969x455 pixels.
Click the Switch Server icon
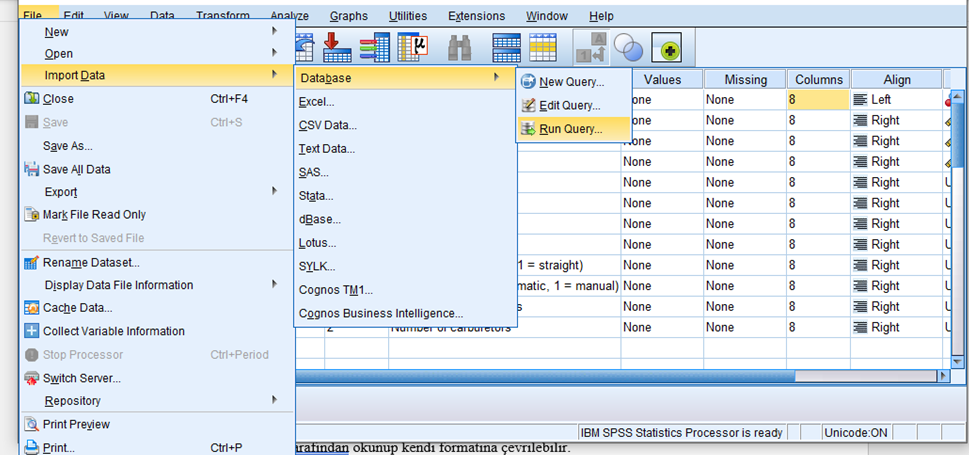tap(32, 378)
